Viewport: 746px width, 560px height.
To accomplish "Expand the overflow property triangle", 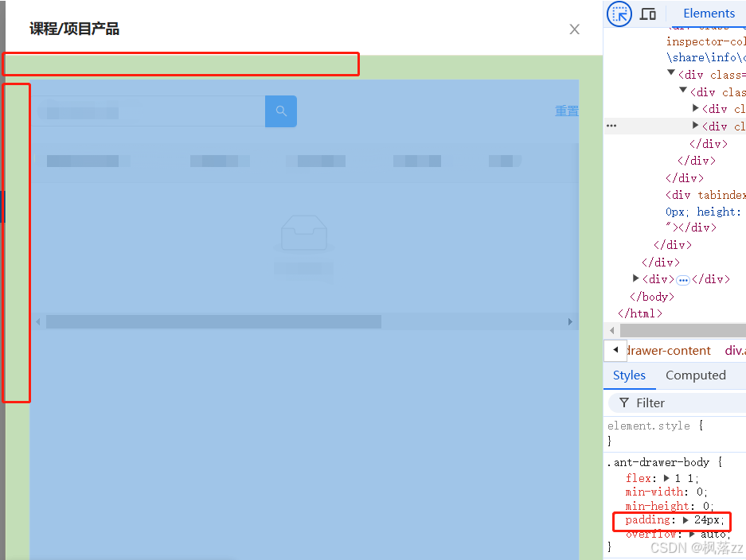I will [x=693, y=535].
